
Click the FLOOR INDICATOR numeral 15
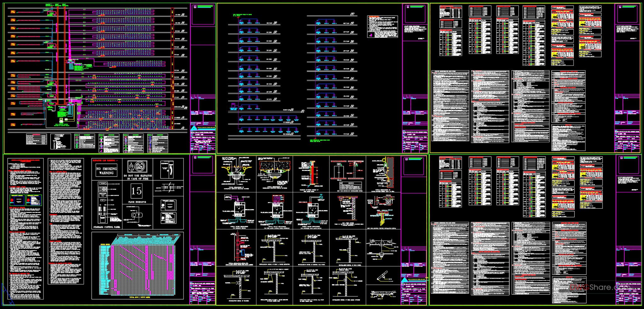(x=137, y=191)
